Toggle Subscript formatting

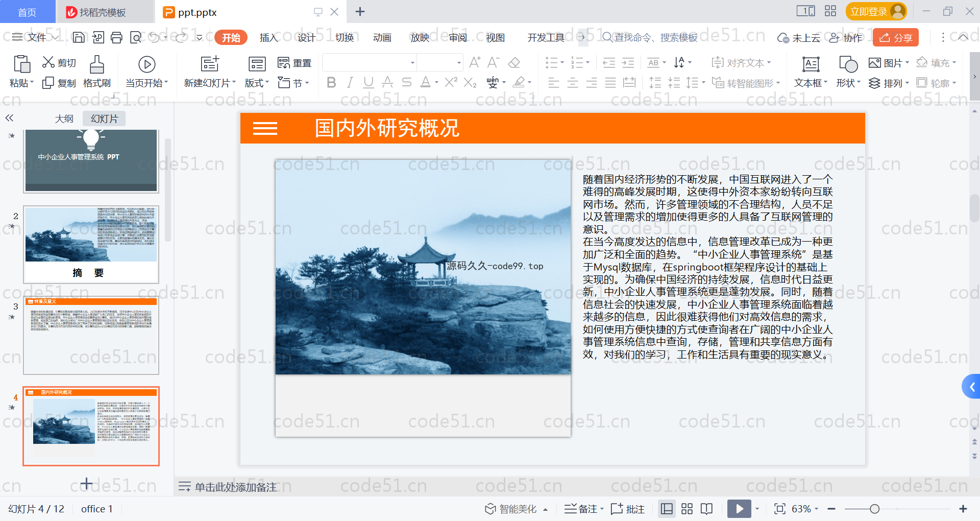(x=470, y=82)
